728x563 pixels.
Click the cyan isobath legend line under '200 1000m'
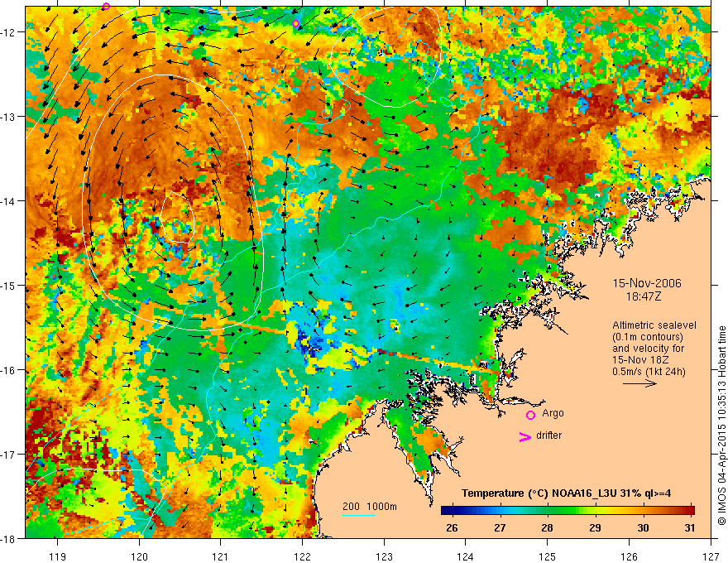click(359, 515)
